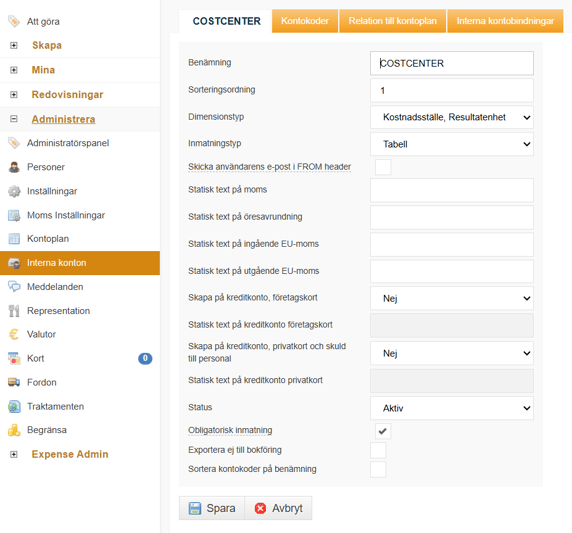Screen dimensions: 572x533
Task: Click the Begränsa coins icon
Action: tap(14, 430)
